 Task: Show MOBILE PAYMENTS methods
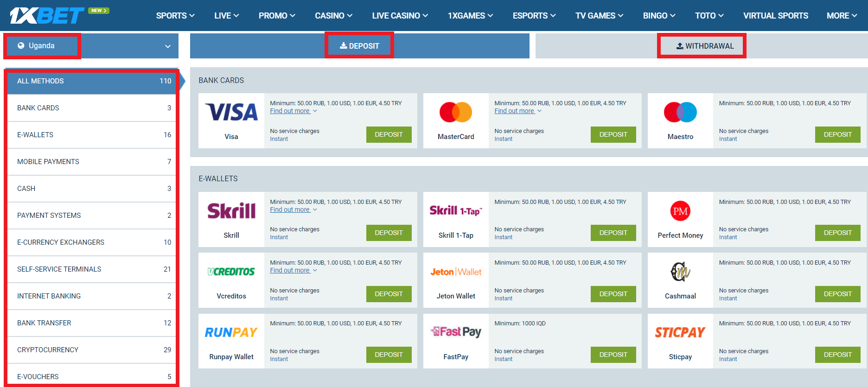(x=92, y=162)
